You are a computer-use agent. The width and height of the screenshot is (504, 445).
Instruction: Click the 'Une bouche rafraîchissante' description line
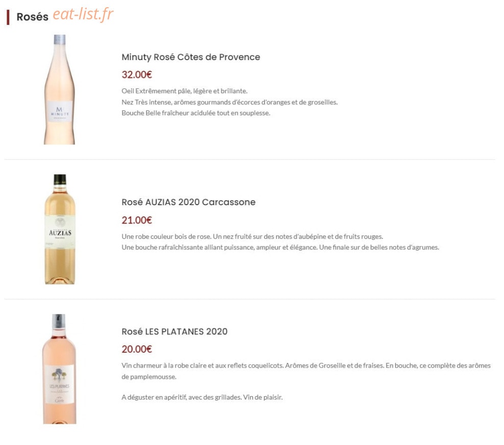[280, 247]
